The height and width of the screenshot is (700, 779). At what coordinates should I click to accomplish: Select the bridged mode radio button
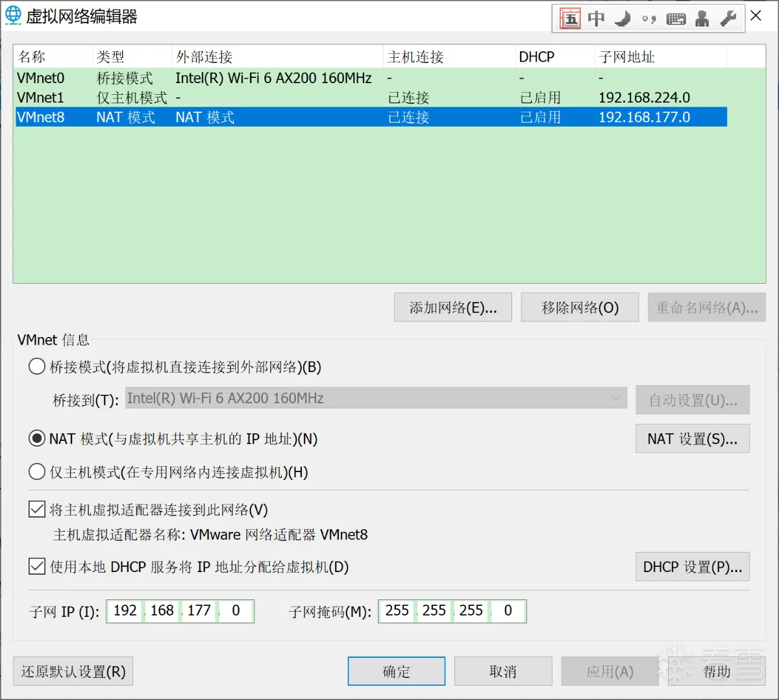click(37, 367)
